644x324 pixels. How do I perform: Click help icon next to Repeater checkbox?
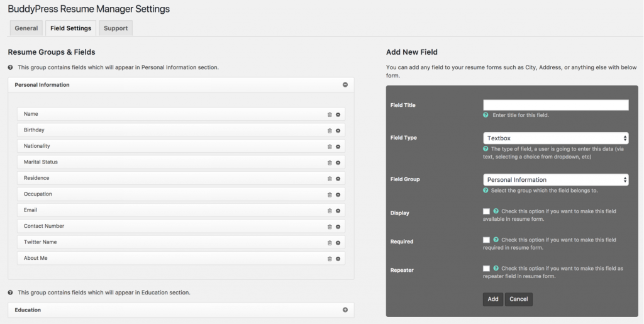click(x=496, y=269)
